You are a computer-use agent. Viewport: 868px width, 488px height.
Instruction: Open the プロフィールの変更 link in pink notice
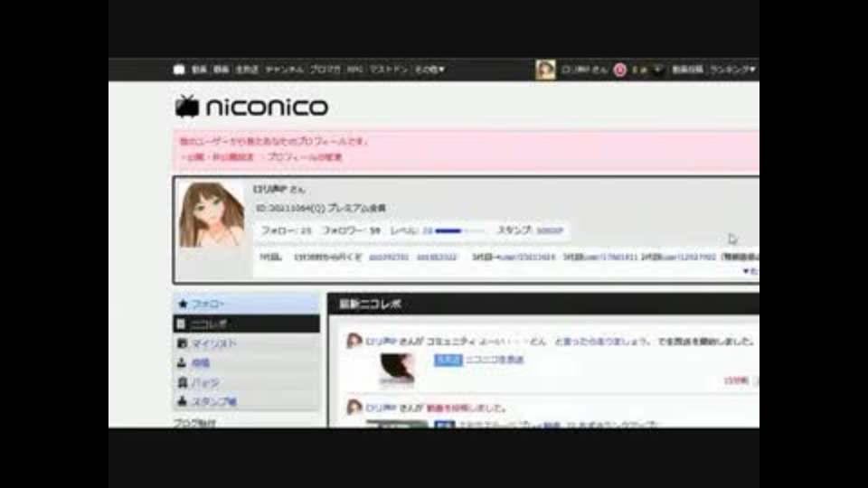[x=305, y=157]
